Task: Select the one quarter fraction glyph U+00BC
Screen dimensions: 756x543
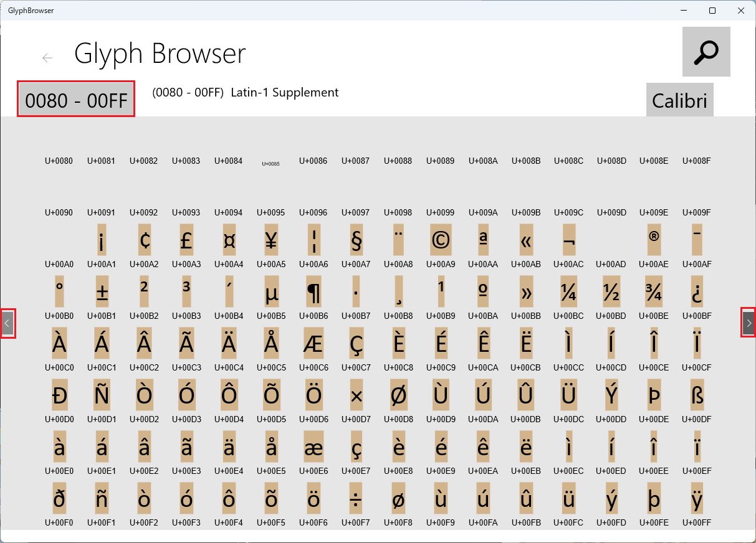Action: [568, 291]
